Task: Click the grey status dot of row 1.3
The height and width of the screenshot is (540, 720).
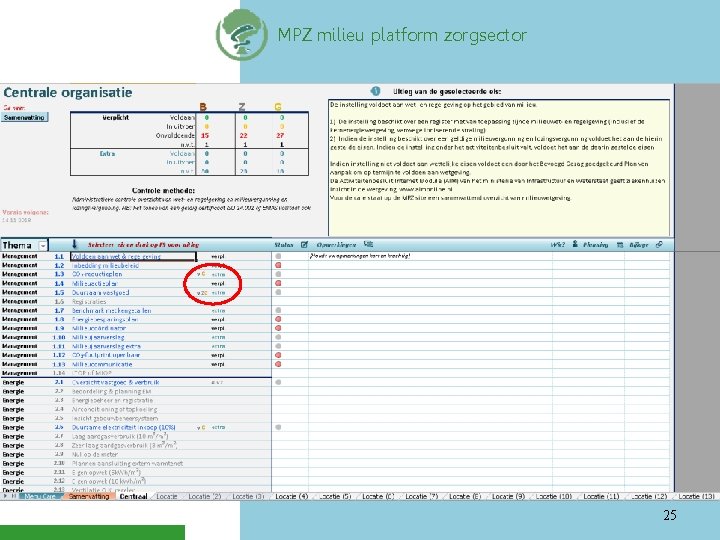Action: click(278, 274)
